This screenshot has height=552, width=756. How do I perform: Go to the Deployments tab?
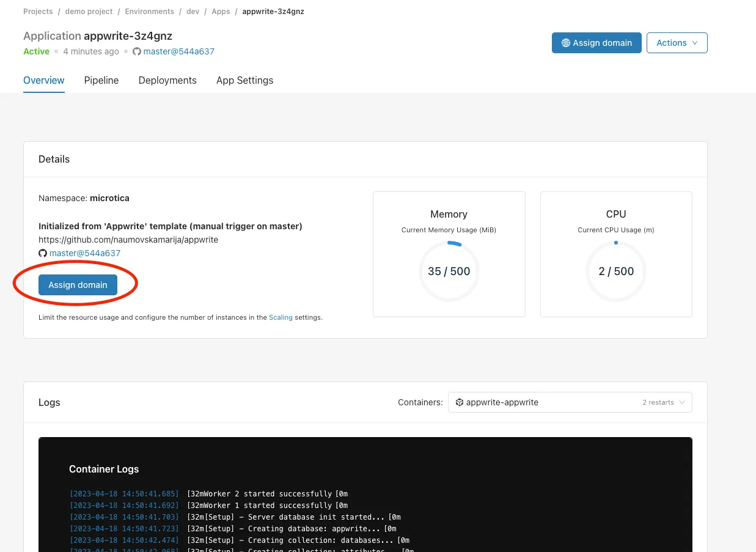click(x=167, y=80)
